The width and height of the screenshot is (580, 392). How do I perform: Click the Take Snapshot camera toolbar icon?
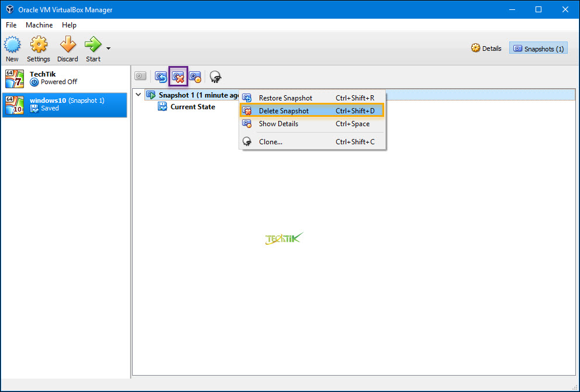click(x=140, y=76)
